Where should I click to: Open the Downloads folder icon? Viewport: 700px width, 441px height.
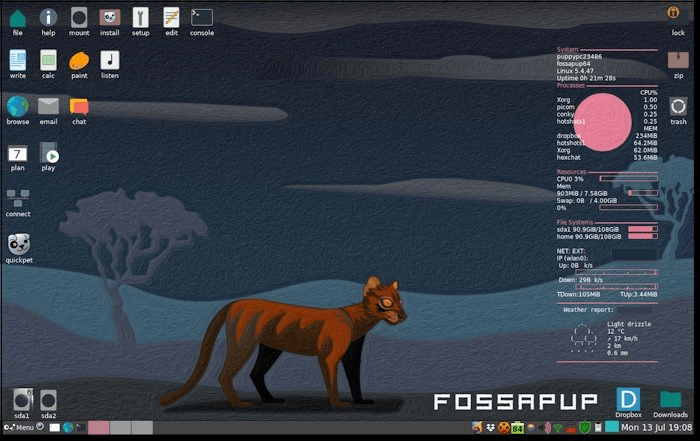[671, 400]
